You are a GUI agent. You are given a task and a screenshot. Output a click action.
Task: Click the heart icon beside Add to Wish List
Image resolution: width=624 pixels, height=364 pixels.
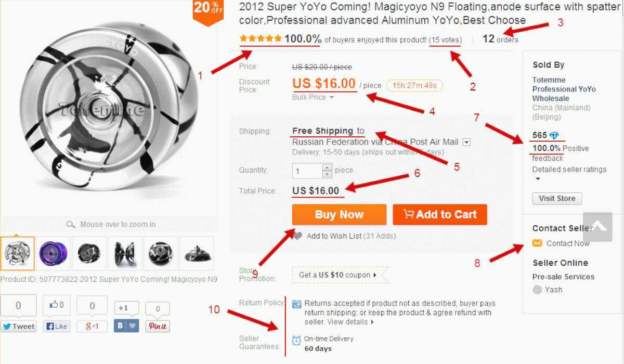297,236
